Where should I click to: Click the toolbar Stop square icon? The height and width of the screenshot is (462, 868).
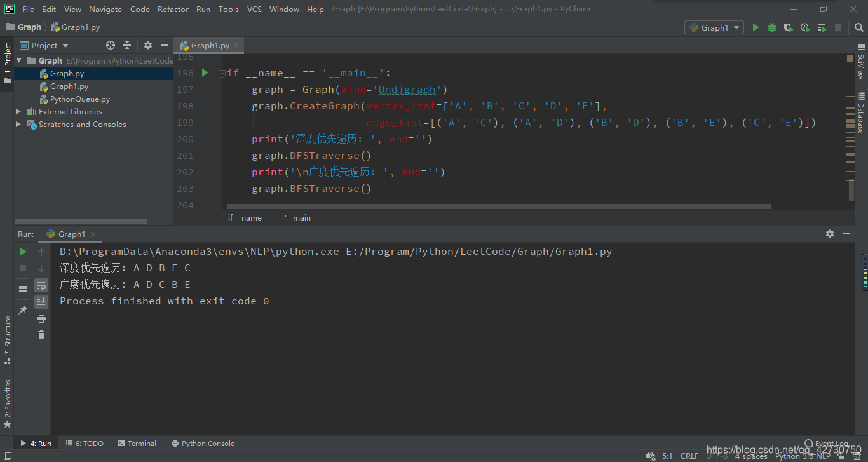(838, 27)
